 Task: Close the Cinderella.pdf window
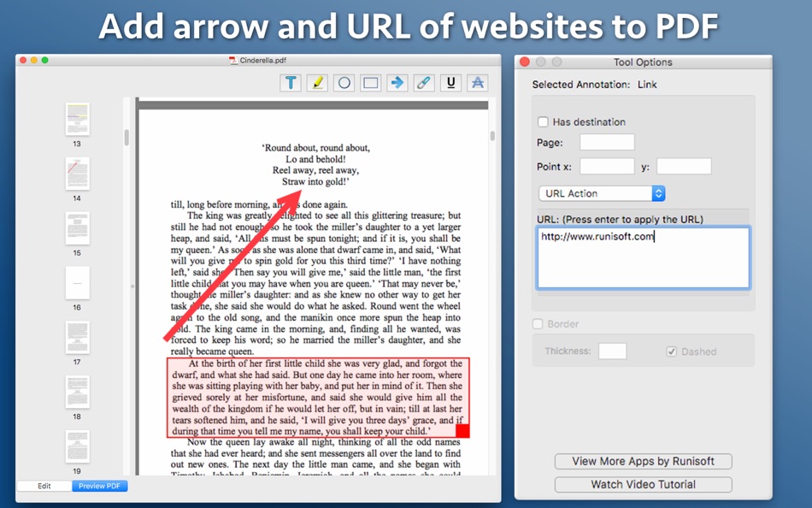click(23, 60)
